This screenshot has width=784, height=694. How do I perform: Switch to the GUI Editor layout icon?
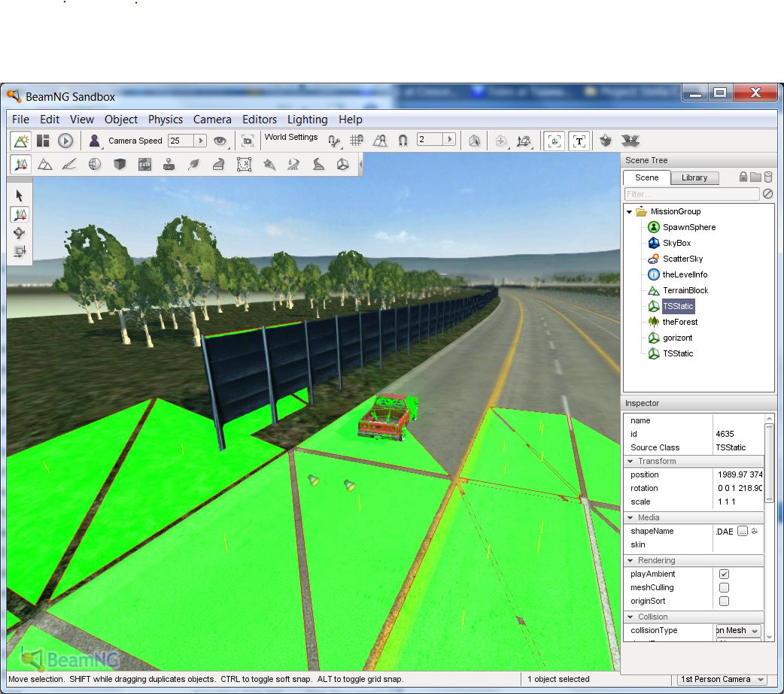(x=43, y=141)
